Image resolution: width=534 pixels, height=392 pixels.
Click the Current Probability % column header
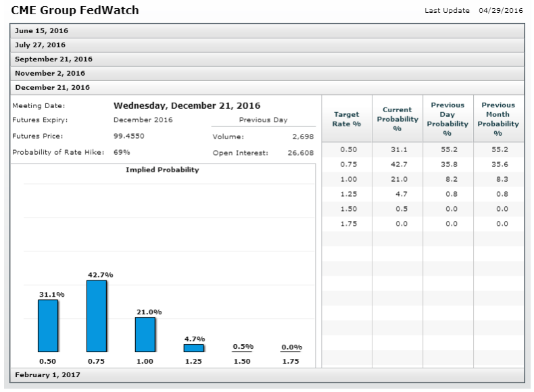397,119
